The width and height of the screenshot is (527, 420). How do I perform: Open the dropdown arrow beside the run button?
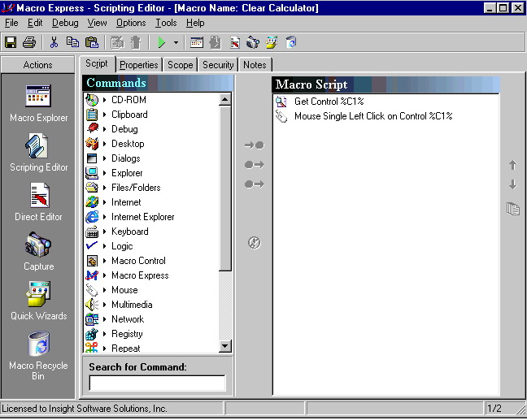click(176, 42)
